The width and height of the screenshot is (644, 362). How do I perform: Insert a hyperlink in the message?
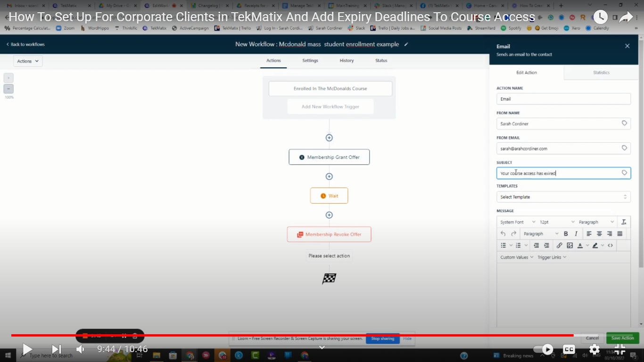[559, 246]
